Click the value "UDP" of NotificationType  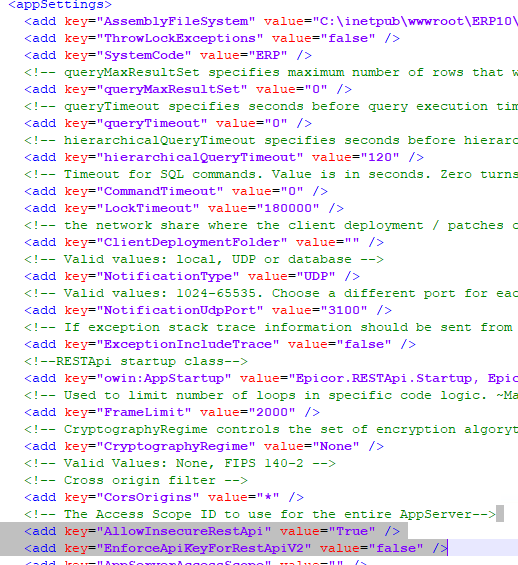click(x=315, y=276)
